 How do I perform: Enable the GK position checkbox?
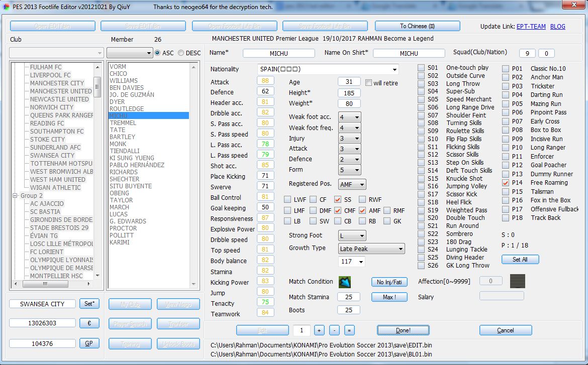point(387,221)
